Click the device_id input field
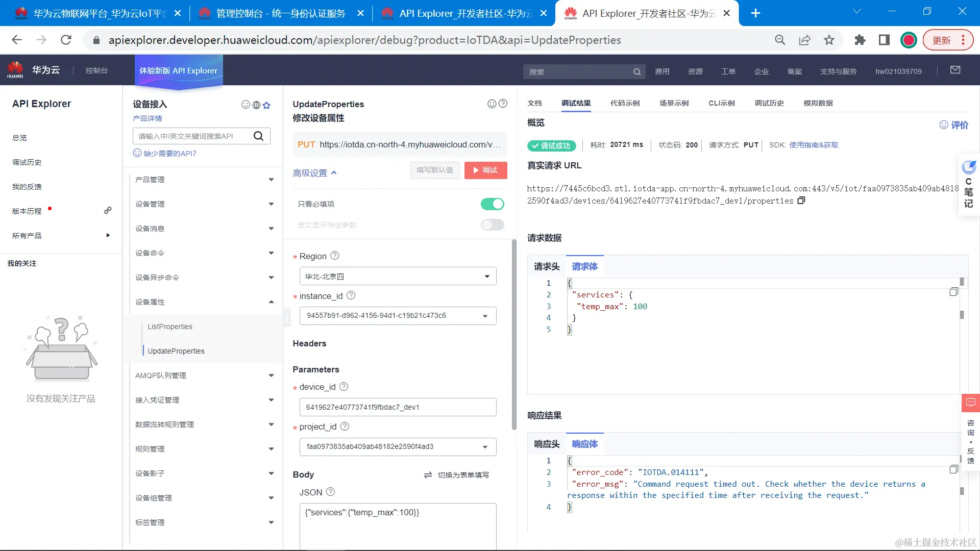 pyautogui.click(x=398, y=407)
